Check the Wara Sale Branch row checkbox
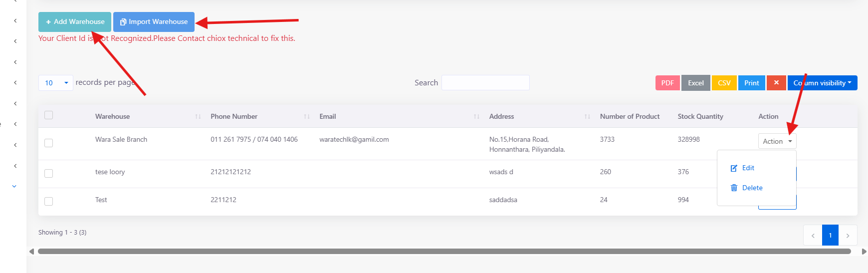The height and width of the screenshot is (273, 868). pyautogui.click(x=48, y=143)
